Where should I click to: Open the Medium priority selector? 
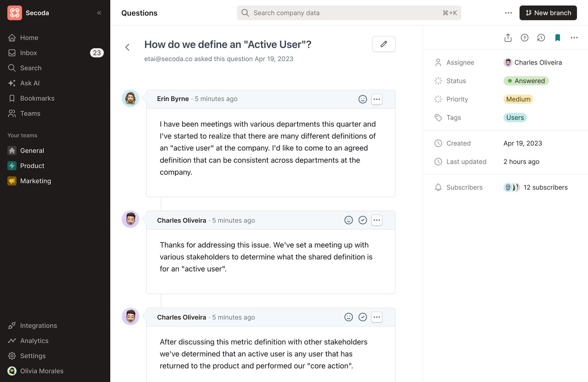point(518,99)
